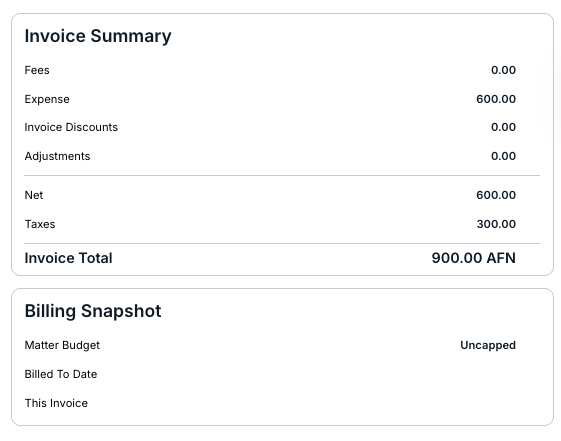Click the Invoice Discounts amount 0.00
The height and width of the screenshot is (441, 561).
[x=503, y=127]
